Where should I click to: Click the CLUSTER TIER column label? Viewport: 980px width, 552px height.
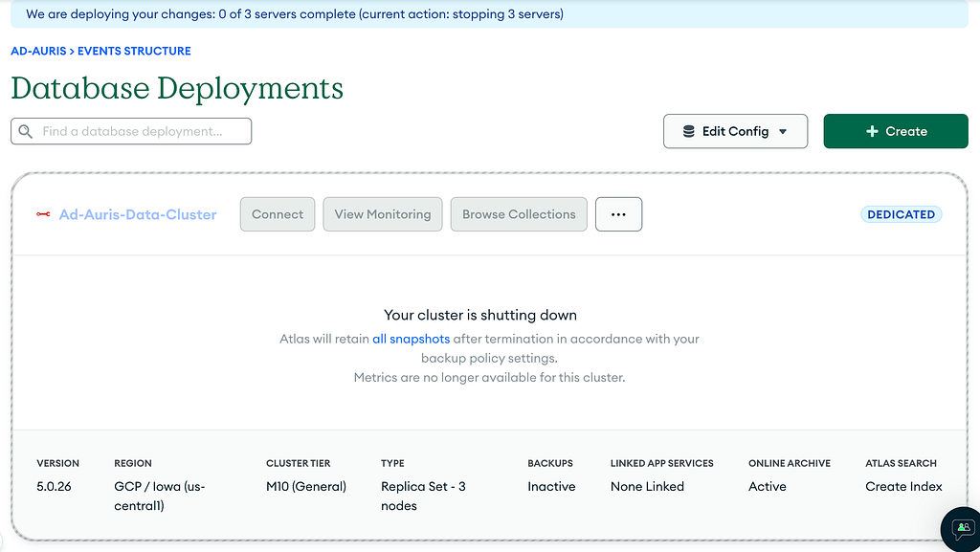pos(299,463)
